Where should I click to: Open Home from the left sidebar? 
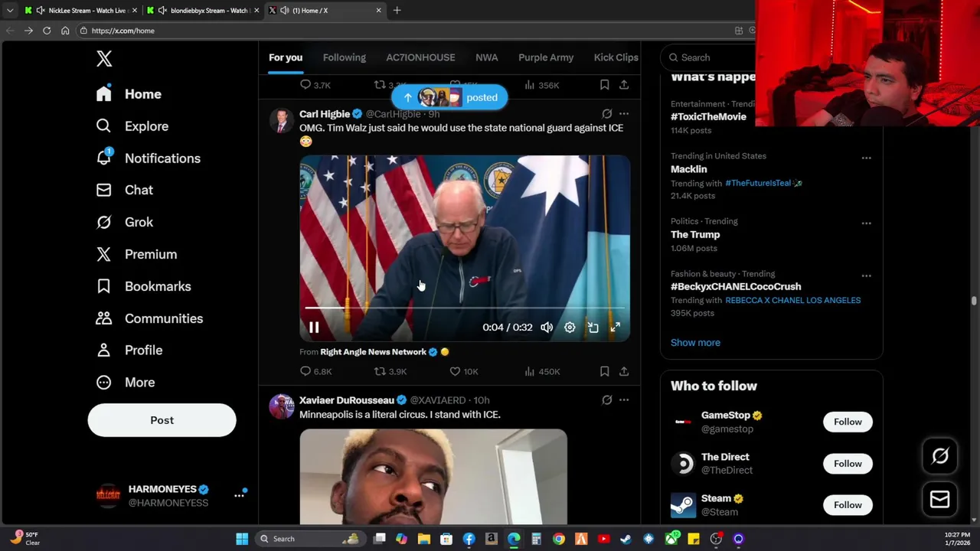coord(129,94)
